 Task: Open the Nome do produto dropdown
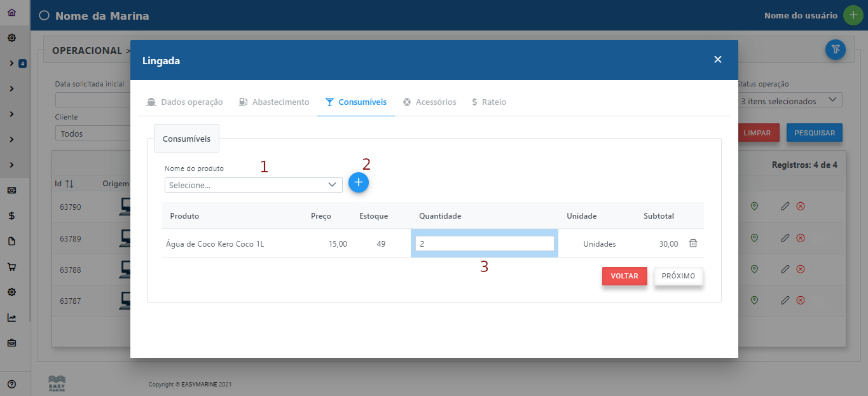[x=253, y=185]
